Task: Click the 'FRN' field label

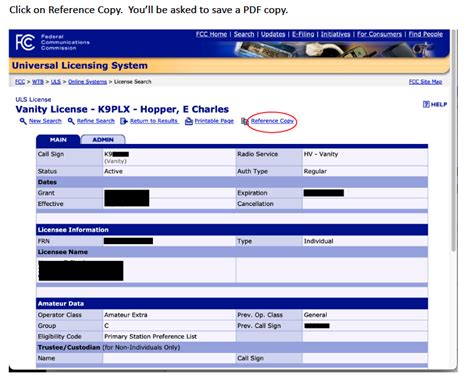Action: point(44,241)
